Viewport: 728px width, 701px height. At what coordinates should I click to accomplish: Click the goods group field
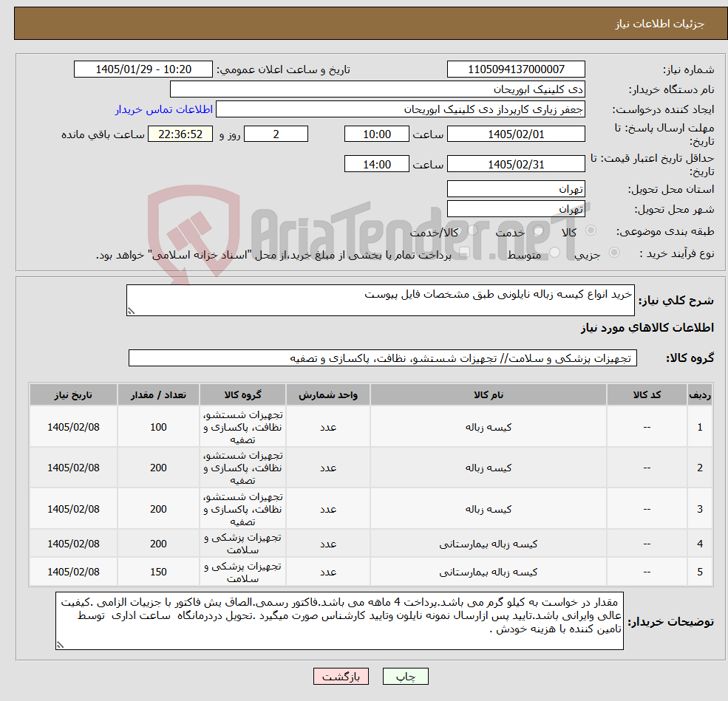point(383,358)
